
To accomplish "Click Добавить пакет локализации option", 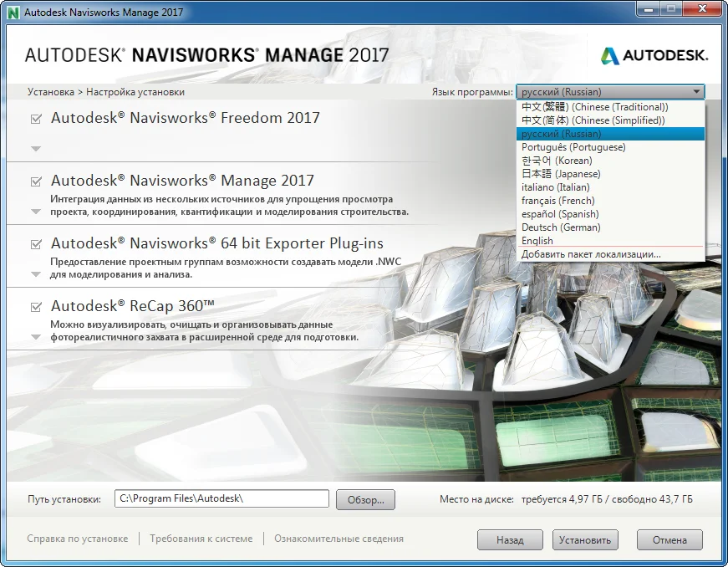I will coord(590,254).
